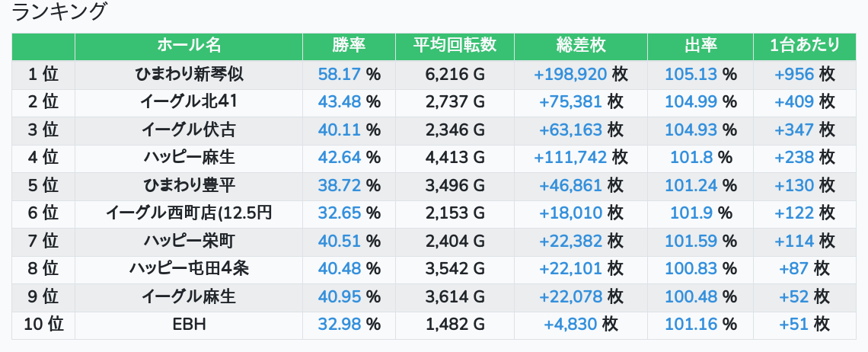The image size is (868, 352).
Task: Click the 58.17 win rate link
Action: [340, 74]
